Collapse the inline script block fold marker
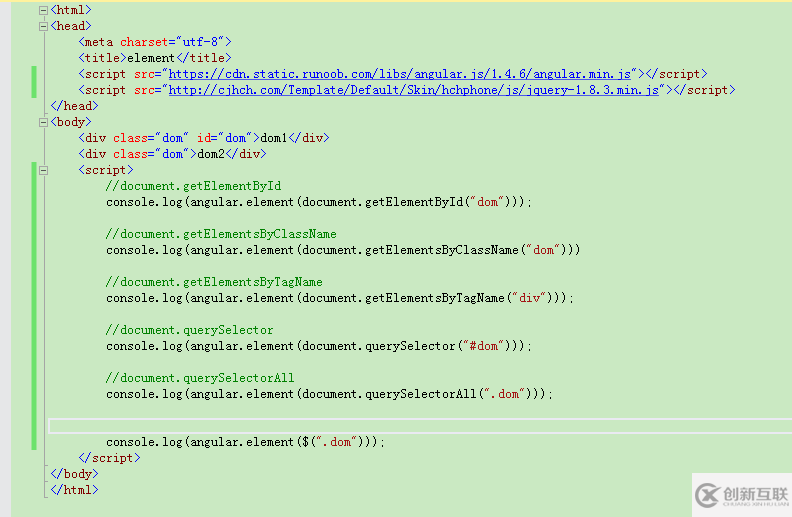This screenshot has width=792, height=517. pos(43,170)
